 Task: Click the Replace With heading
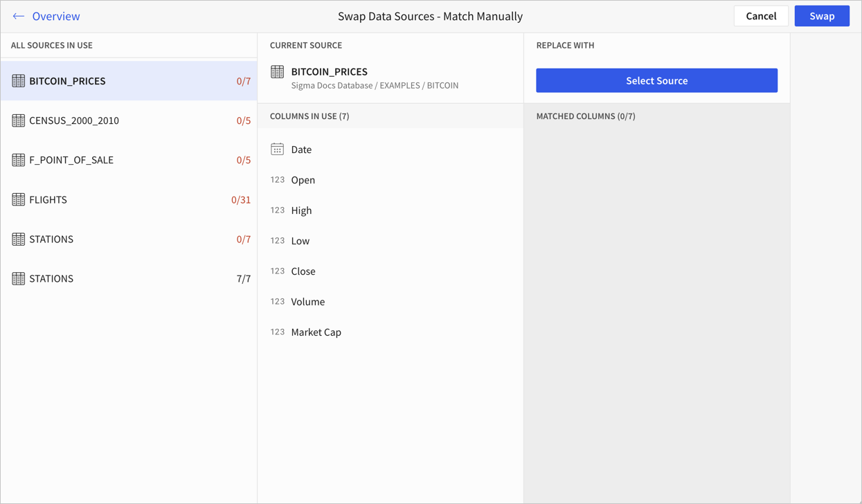(x=565, y=45)
